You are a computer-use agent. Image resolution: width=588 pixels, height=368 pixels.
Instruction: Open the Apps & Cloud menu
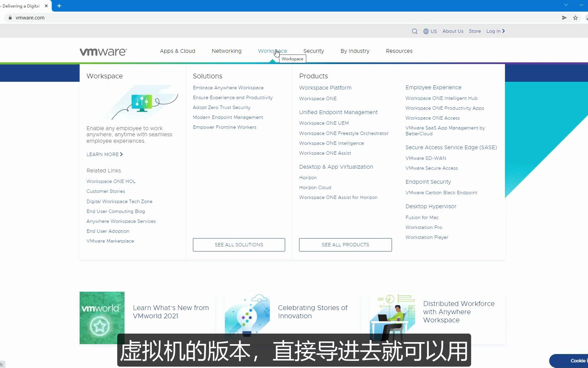[178, 51]
